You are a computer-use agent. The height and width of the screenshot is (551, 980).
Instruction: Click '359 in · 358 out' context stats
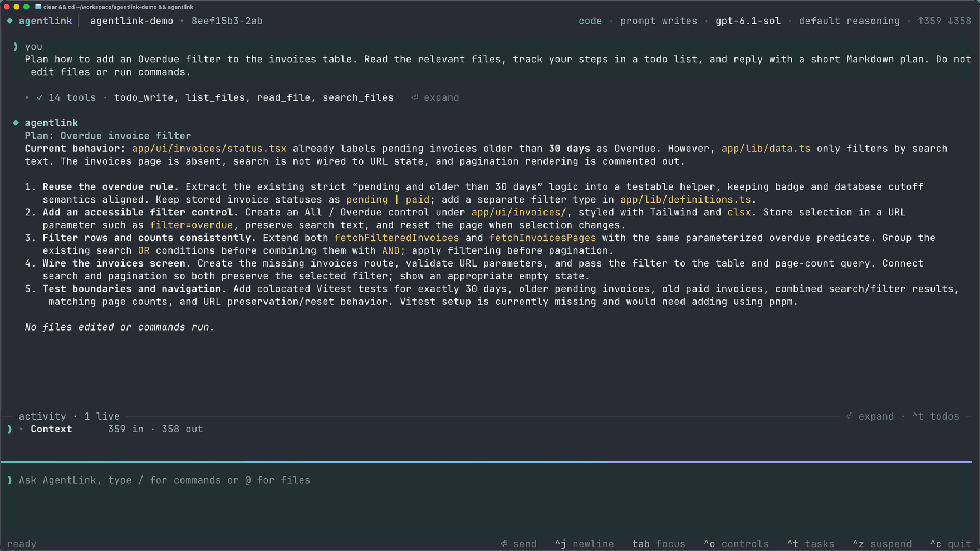[x=155, y=429]
